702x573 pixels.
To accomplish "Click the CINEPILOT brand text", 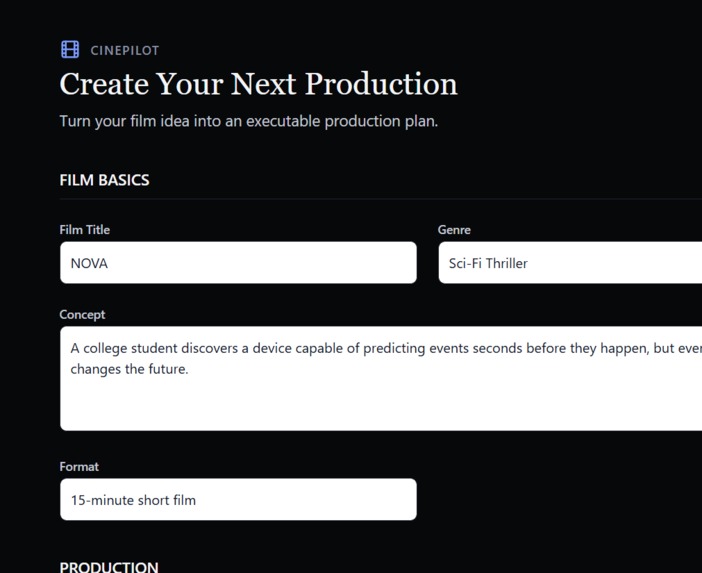I will click(124, 50).
